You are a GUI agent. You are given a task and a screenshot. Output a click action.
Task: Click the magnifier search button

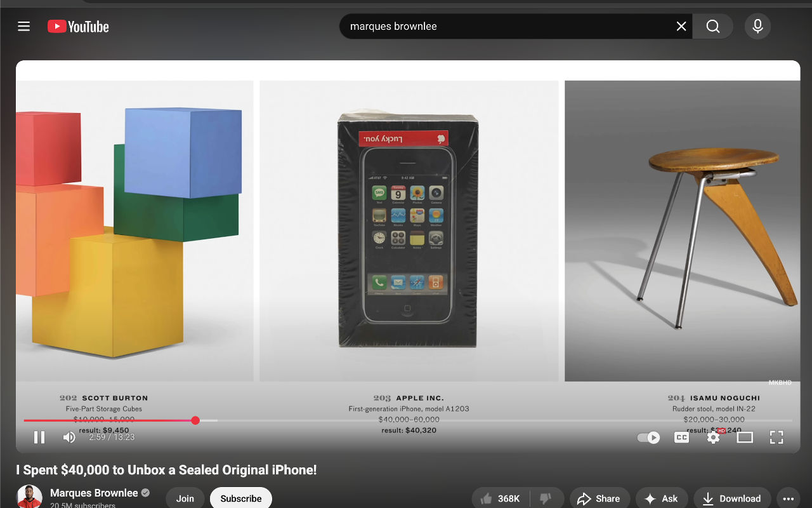pos(713,26)
